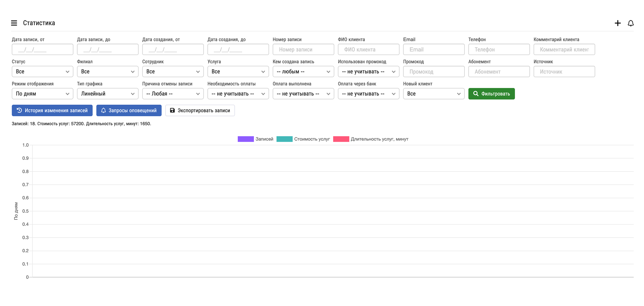
Task: Expand the Тип графика dropdown
Action: (x=107, y=94)
